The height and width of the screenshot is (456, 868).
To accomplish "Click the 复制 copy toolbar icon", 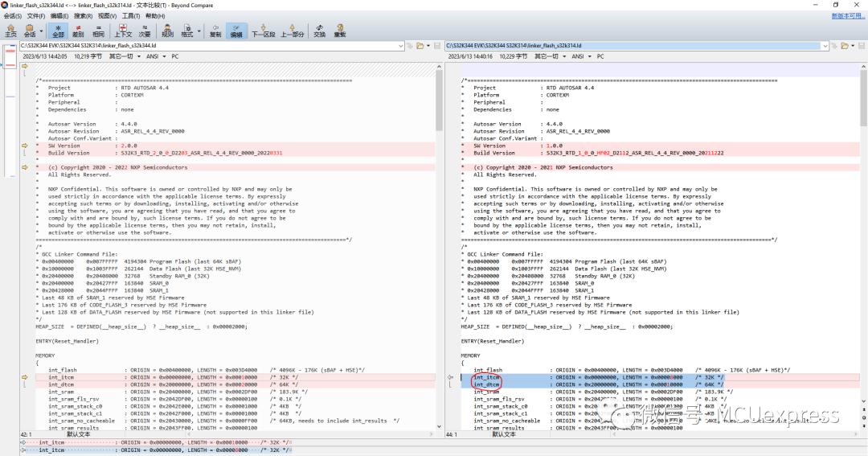I will 215,31.
